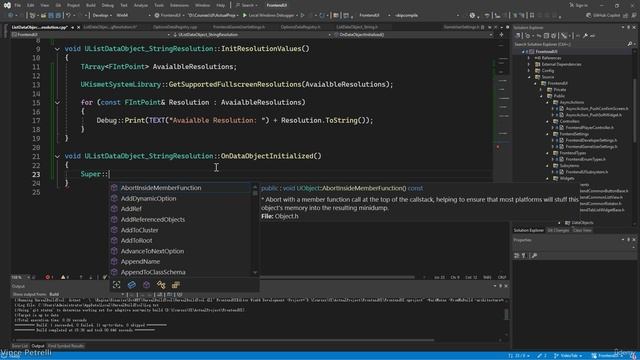Start Local Windows Debugger play icon

click(245, 16)
